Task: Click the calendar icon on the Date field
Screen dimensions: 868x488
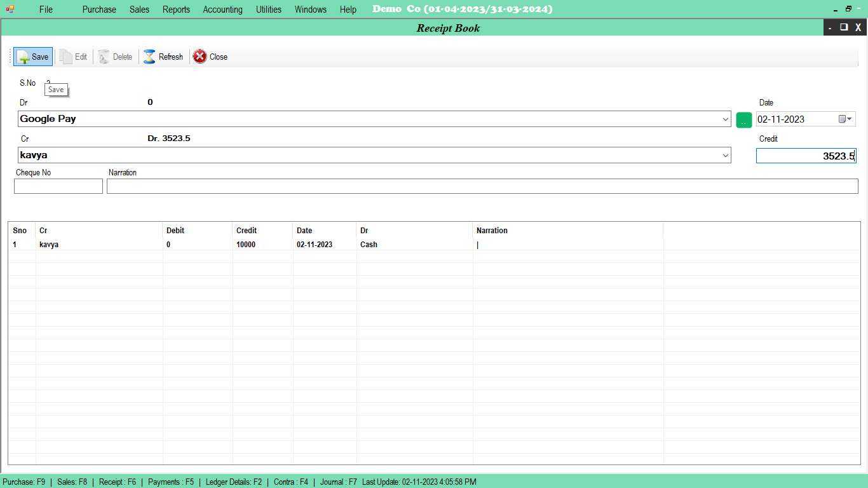Action: point(842,119)
